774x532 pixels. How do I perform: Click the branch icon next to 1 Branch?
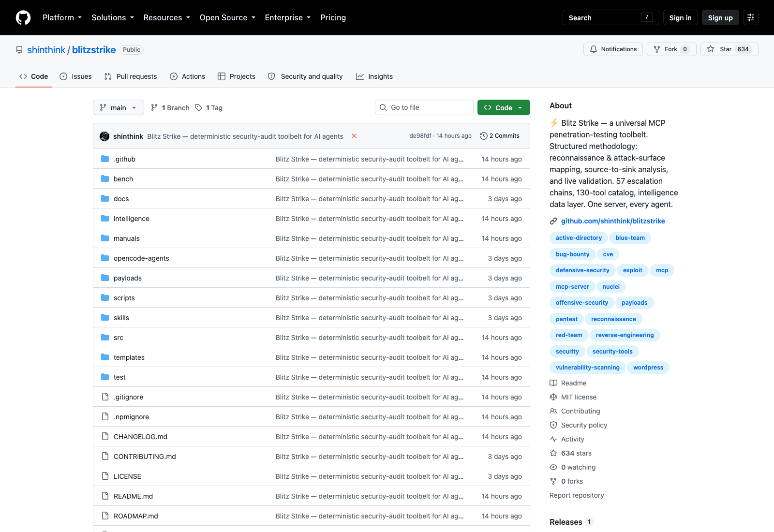pyautogui.click(x=154, y=107)
